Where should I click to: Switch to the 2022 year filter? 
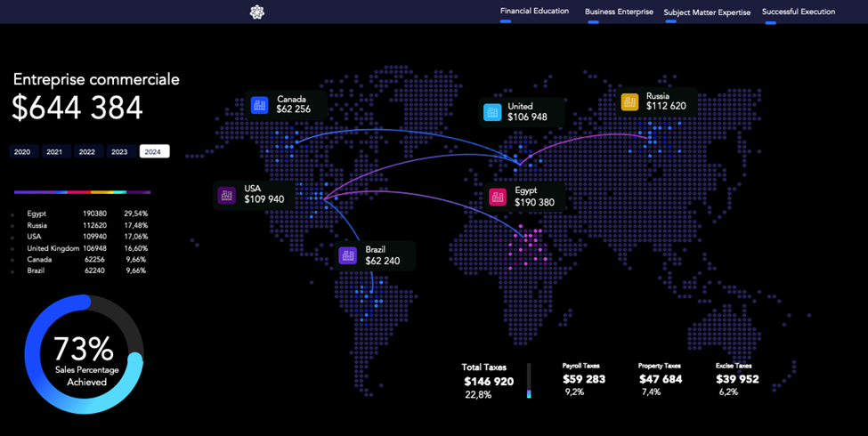[86, 152]
